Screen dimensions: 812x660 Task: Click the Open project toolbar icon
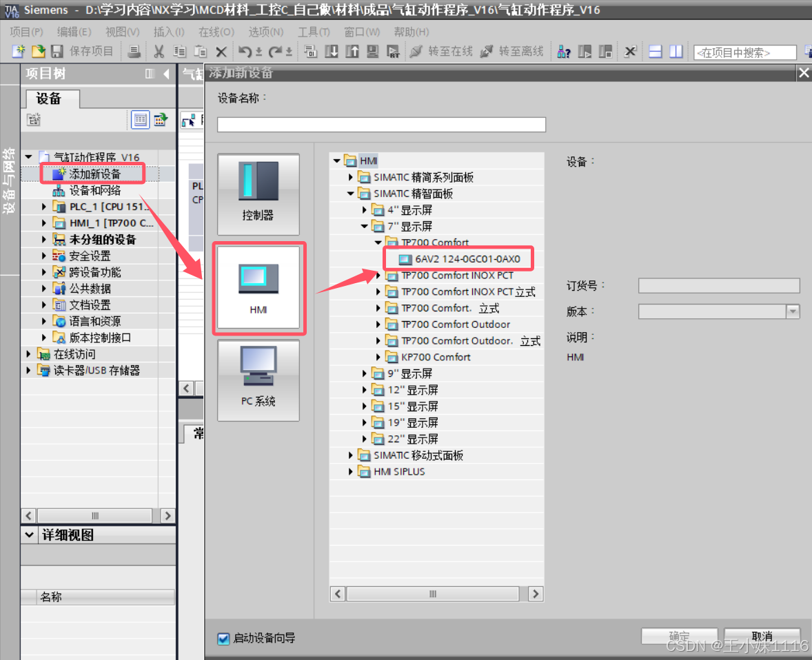[x=39, y=51]
